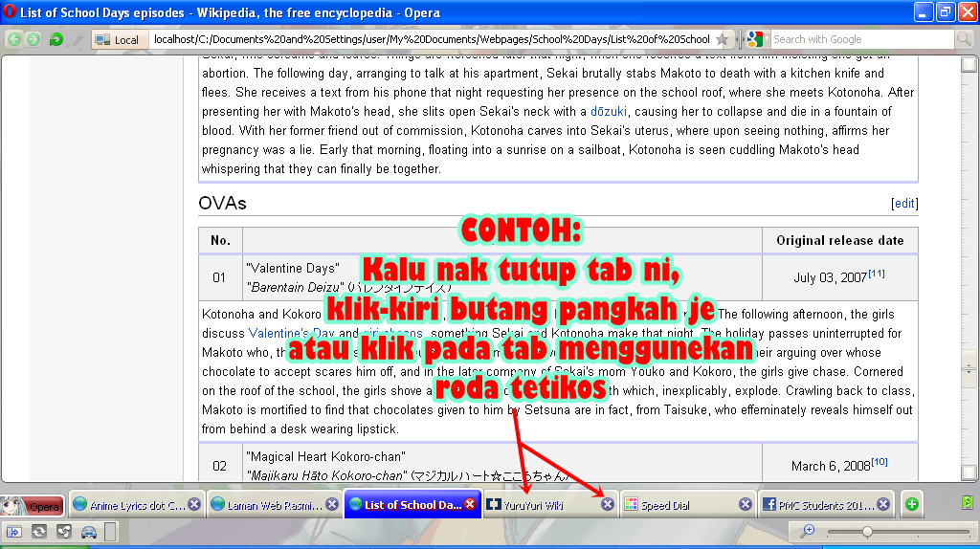Viewport: 980px width, 549px height.
Task: Open footnote reference 11
Action: pyautogui.click(x=877, y=273)
